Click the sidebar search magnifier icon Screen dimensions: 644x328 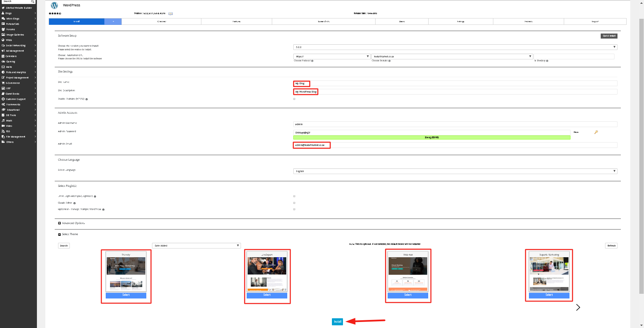point(33,2)
